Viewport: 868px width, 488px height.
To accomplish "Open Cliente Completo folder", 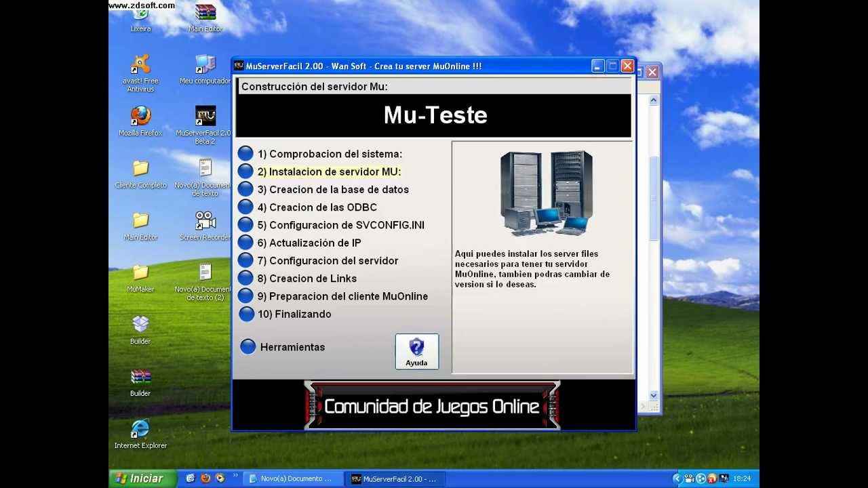I will (140, 174).
